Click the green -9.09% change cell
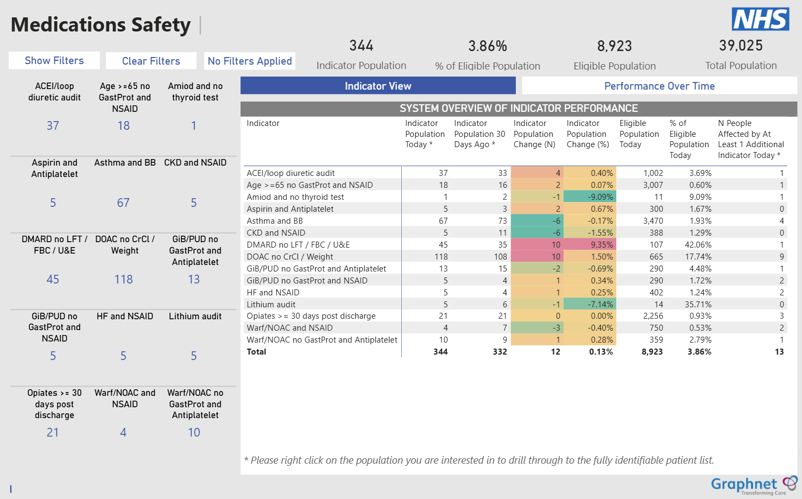802x499 pixels. [x=590, y=197]
